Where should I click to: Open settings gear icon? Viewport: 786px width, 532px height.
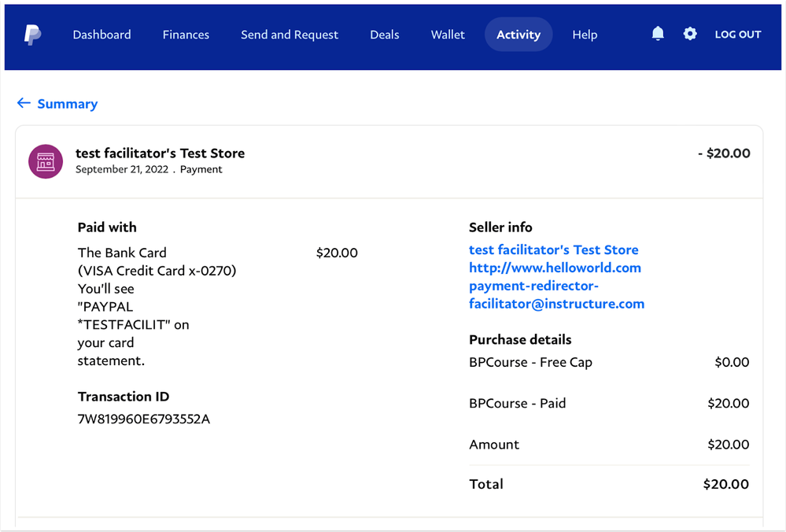690,34
